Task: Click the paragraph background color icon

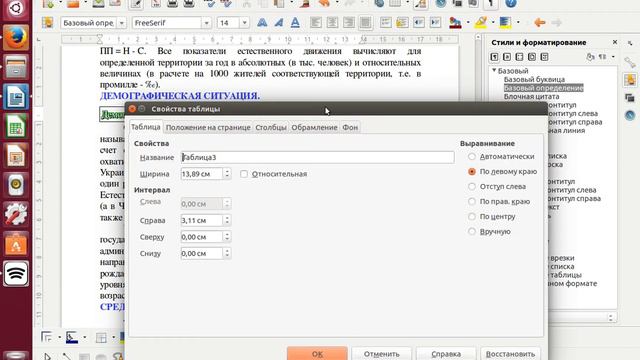Action: tap(505, 22)
